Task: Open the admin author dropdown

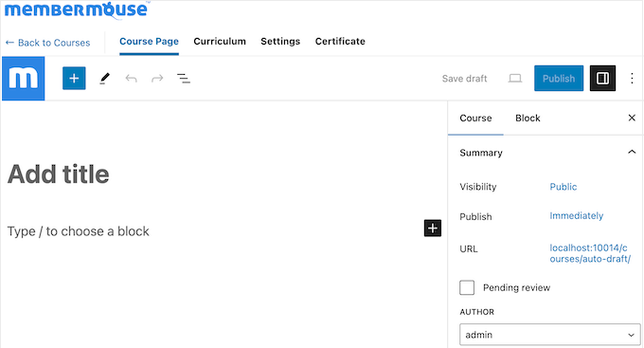Action: tap(549, 335)
